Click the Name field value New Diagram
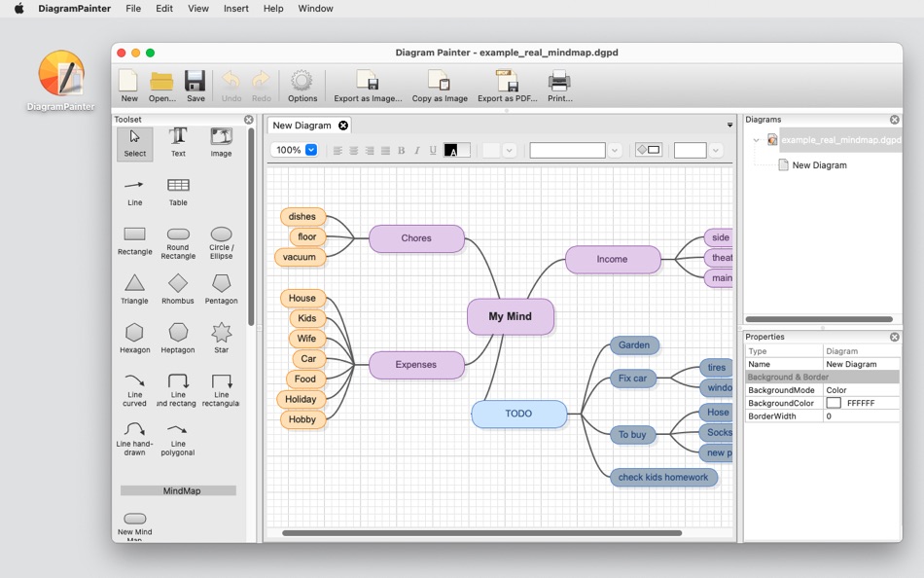 (862, 364)
